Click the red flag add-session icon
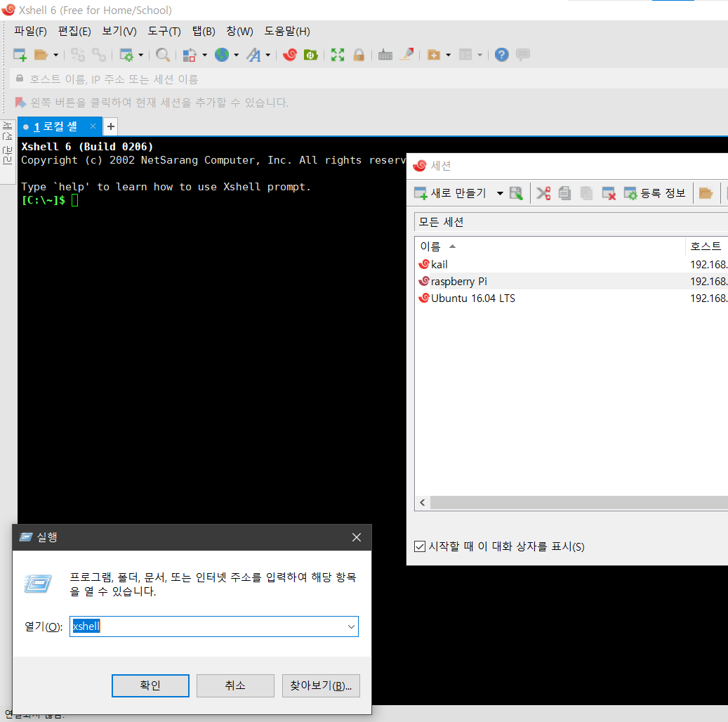The image size is (728, 722). tap(20, 103)
